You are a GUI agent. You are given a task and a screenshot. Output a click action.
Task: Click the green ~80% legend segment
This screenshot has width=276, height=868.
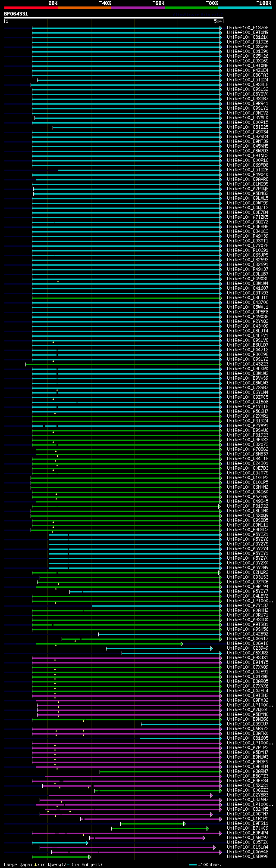pos(191,8)
